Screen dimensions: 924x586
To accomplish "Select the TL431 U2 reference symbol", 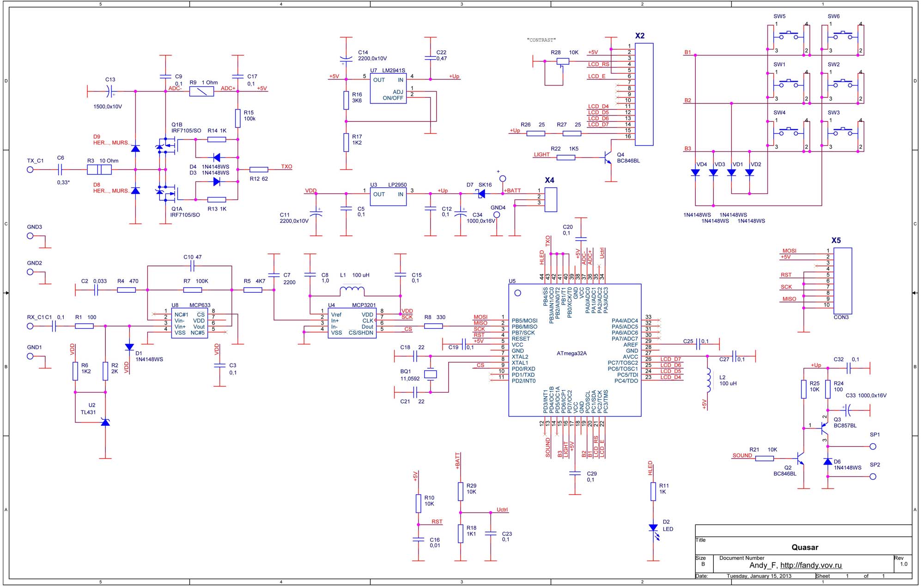I will (105, 422).
